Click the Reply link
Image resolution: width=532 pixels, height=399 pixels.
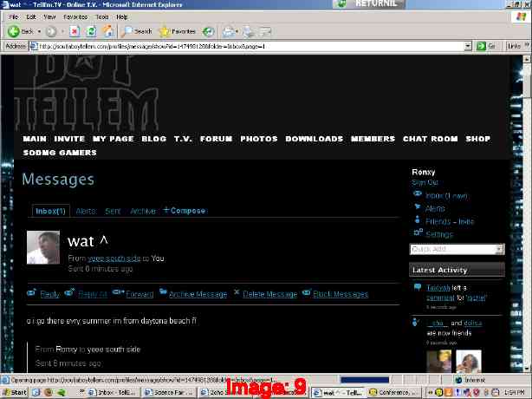49,294
